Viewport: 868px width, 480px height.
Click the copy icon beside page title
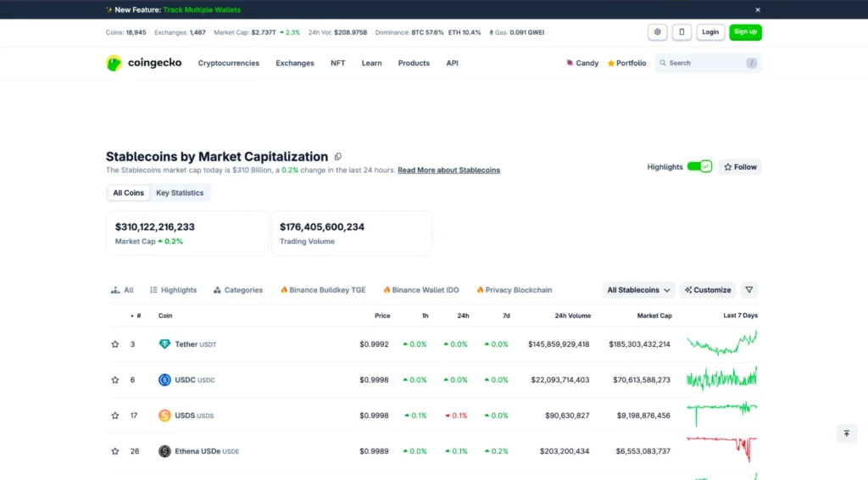338,157
